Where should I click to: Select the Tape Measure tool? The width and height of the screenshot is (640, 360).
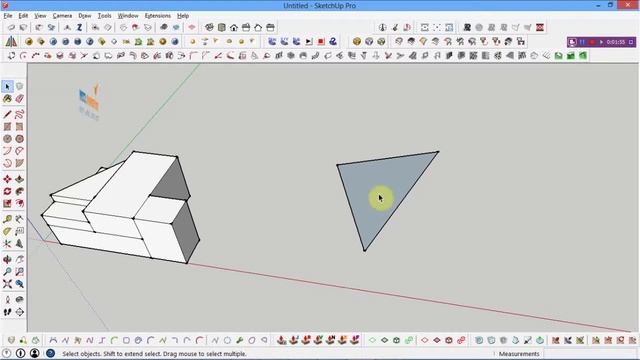coord(7,219)
